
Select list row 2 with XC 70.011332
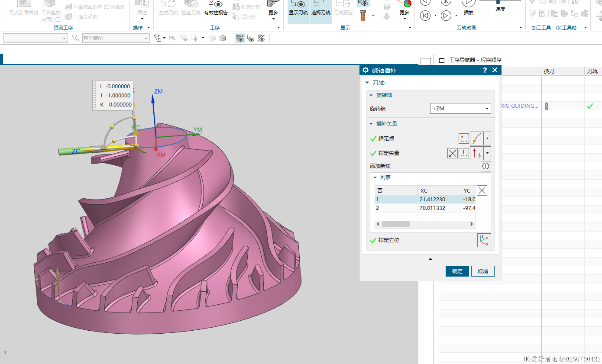[x=425, y=208]
